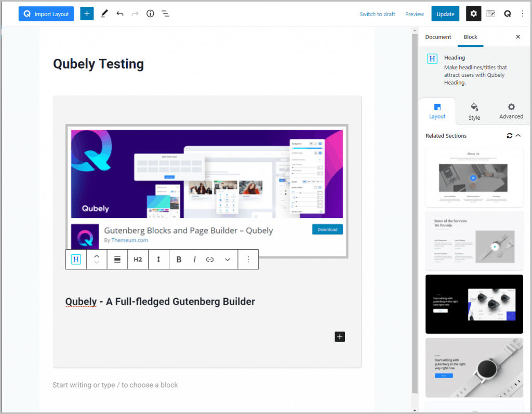Click the Download button in the banner image
The image size is (532, 414).
327,229
